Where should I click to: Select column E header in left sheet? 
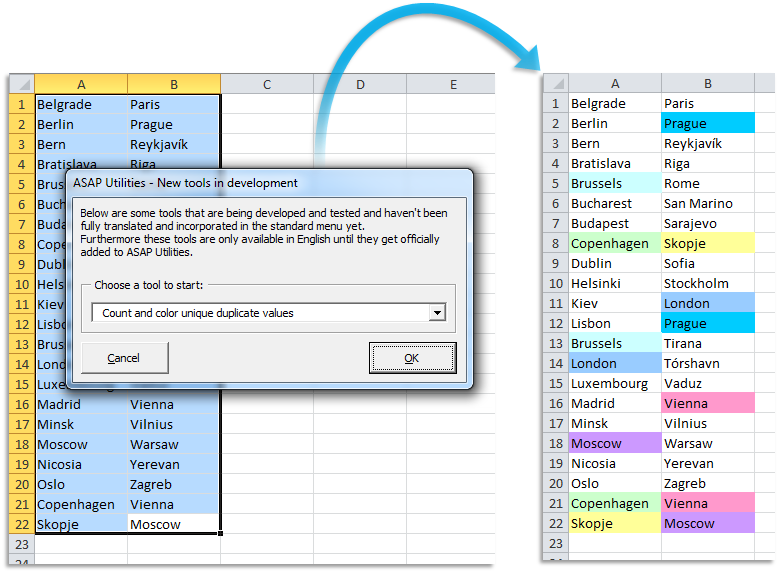[x=451, y=84]
